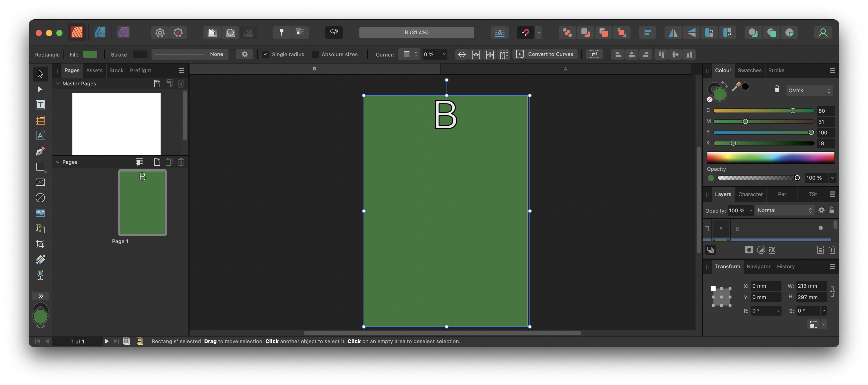Screen dimensions: 868x385
Task: Open rectangle settings gear in context toolbar
Action: coord(245,54)
